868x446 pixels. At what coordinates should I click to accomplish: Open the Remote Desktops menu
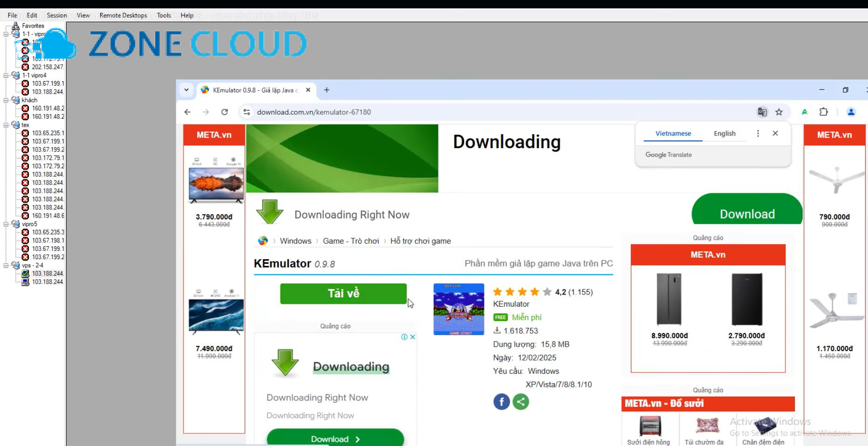123,15
